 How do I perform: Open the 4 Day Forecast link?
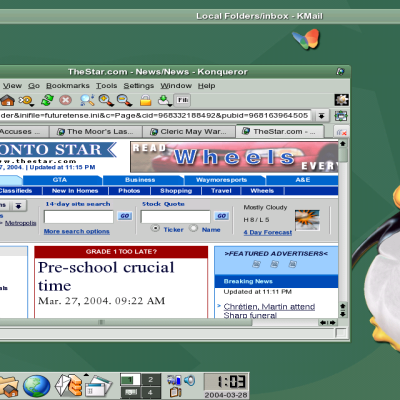tap(268, 232)
